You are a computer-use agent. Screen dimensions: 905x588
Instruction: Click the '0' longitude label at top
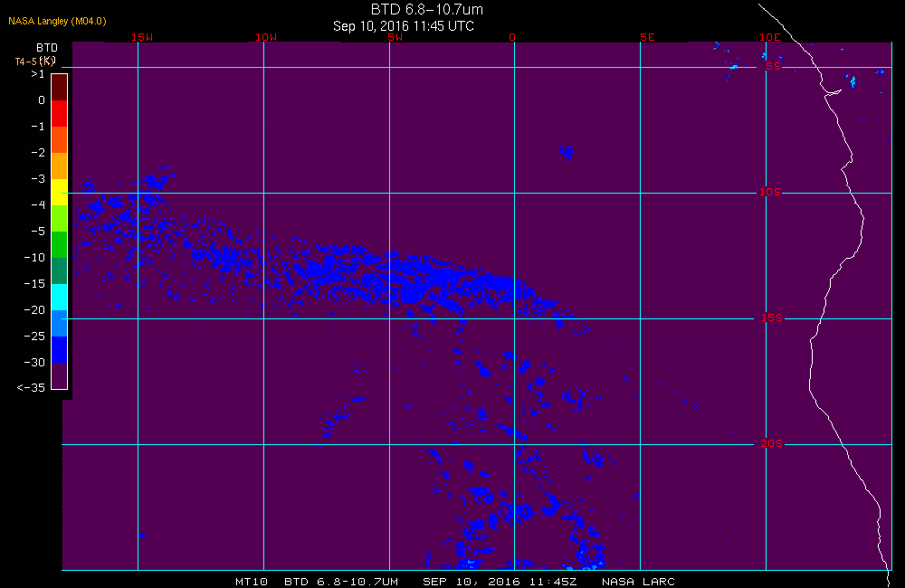coord(512,37)
